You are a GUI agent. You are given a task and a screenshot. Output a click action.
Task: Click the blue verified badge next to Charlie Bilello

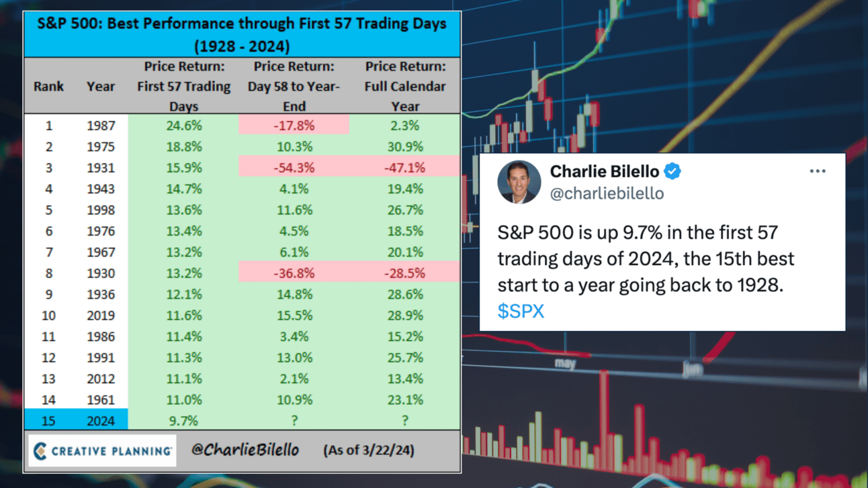[x=672, y=171]
